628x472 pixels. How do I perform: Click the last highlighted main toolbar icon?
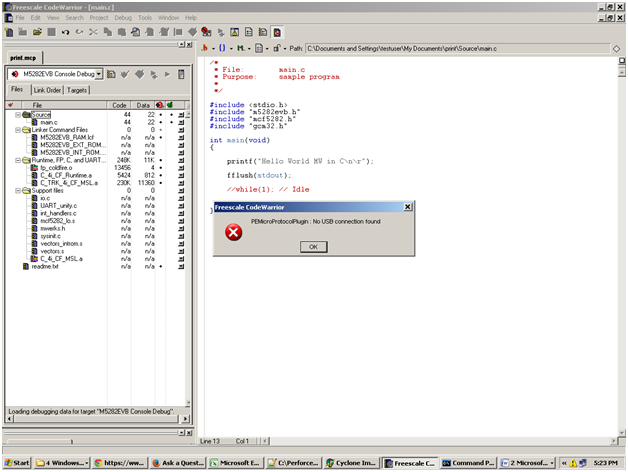pos(277,32)
